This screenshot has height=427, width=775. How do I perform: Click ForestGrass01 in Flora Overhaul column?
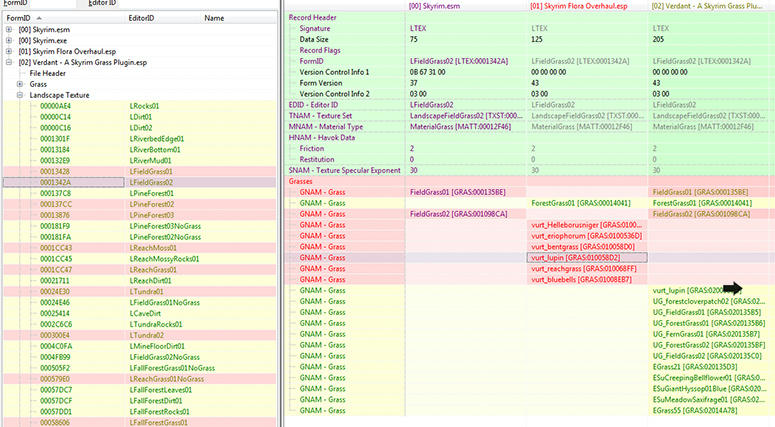point(587,203)
